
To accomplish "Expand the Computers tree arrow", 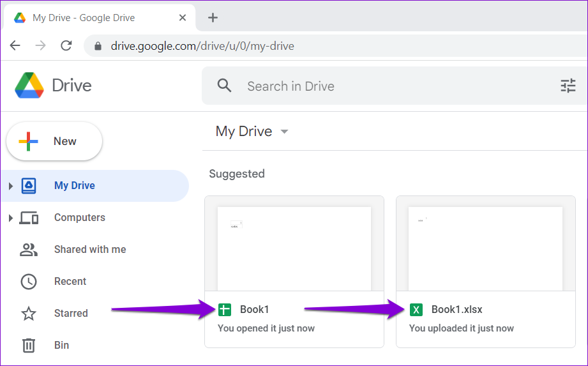I will point(10,218).
